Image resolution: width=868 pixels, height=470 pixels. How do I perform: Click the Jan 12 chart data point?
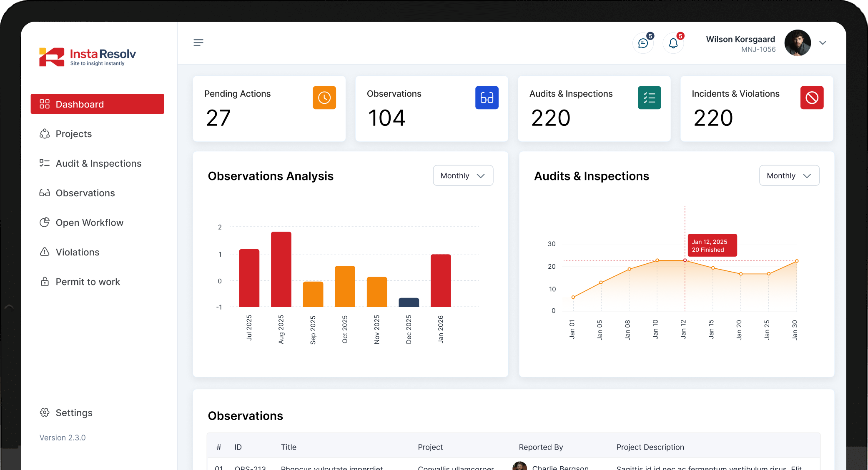[x=685, y=260]
